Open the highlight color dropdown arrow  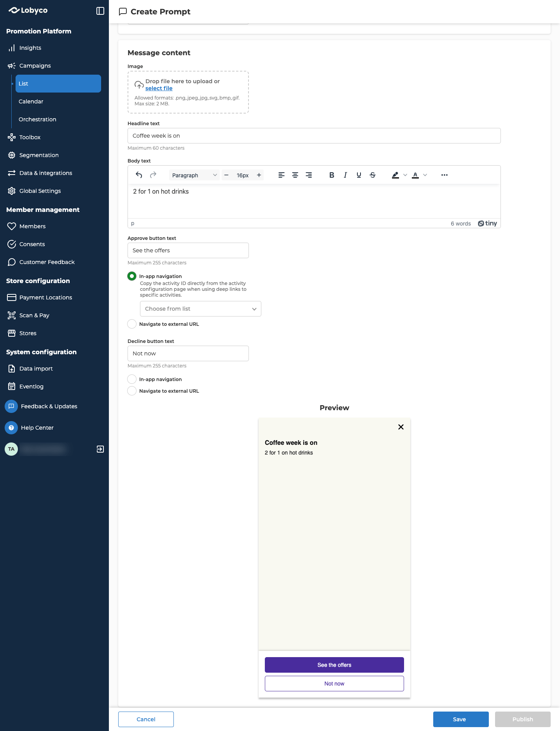(405, 175)
